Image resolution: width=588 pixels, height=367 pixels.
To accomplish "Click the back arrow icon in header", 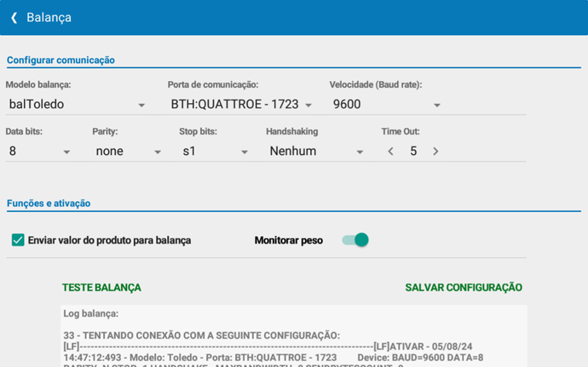I will click(14, 18).
